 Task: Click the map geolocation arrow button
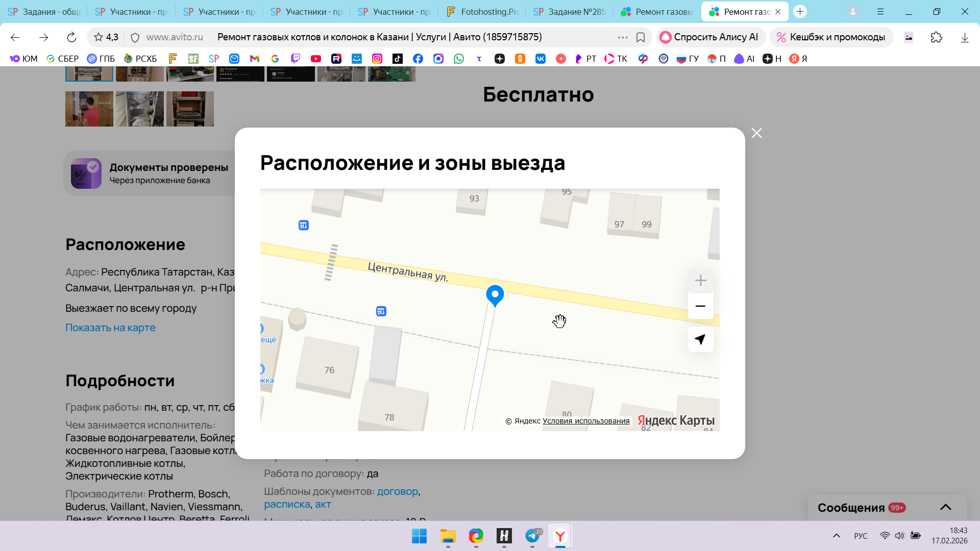point(700,339)
